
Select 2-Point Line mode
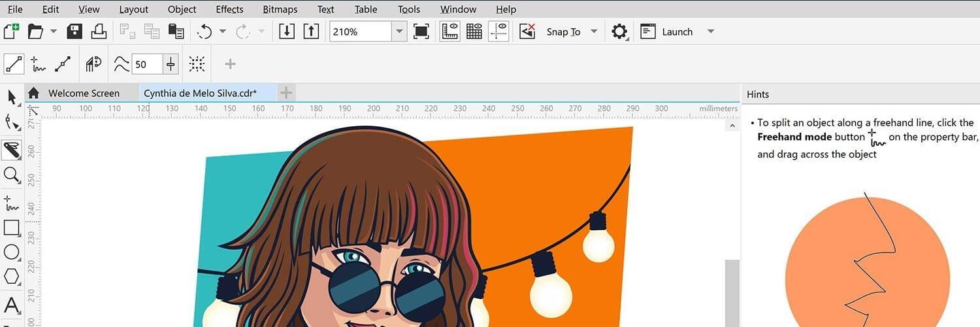[14, 64]
